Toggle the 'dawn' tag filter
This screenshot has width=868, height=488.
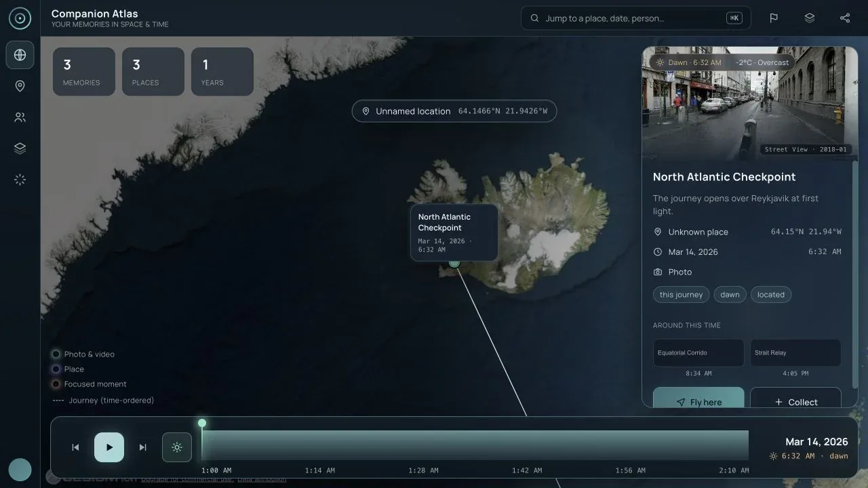pyautogui.click(x=730, y=295)
